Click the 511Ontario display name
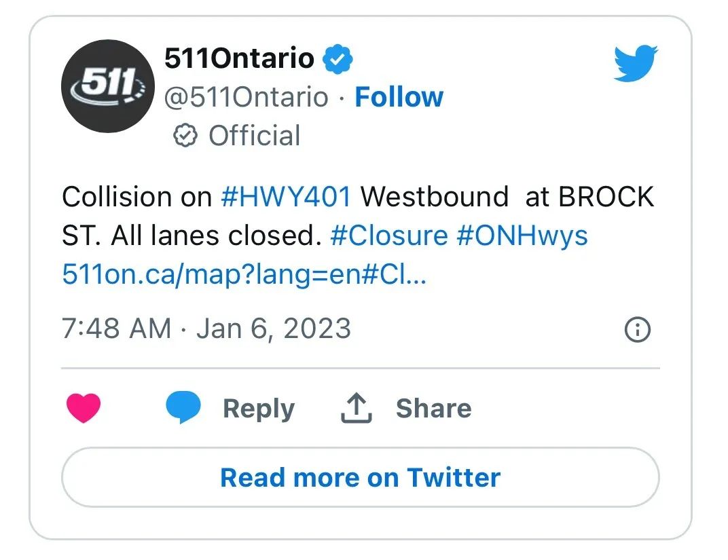 (240, 58)
